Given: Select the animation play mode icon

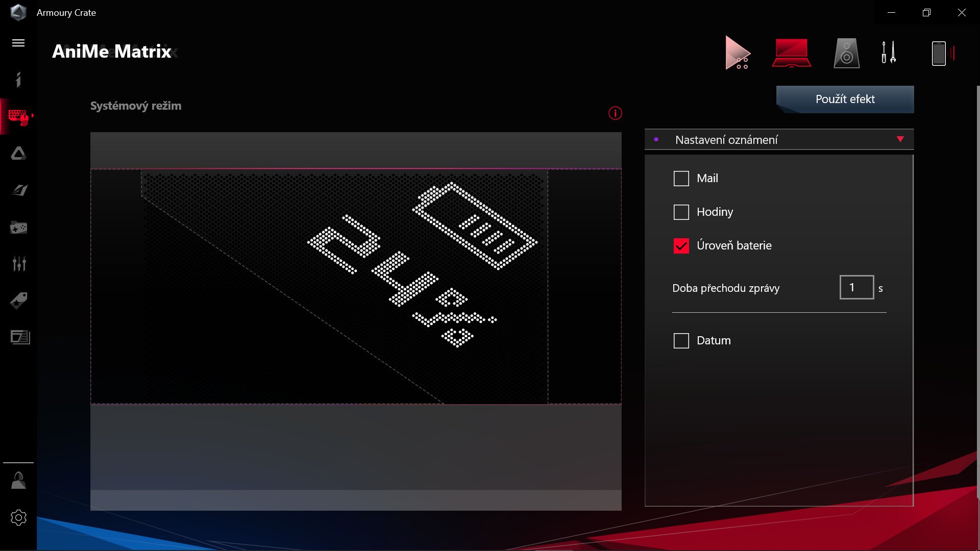Looking at the screenshot, I should 738,53.
